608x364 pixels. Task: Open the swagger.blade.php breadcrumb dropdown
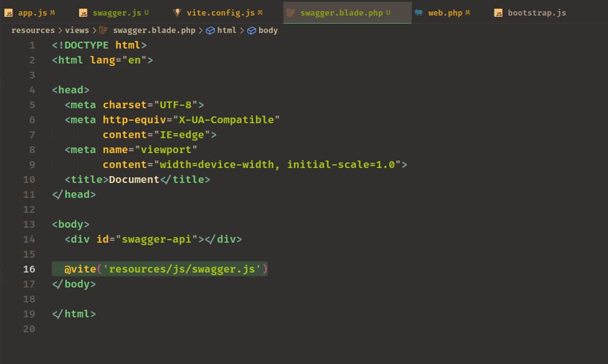154,30
